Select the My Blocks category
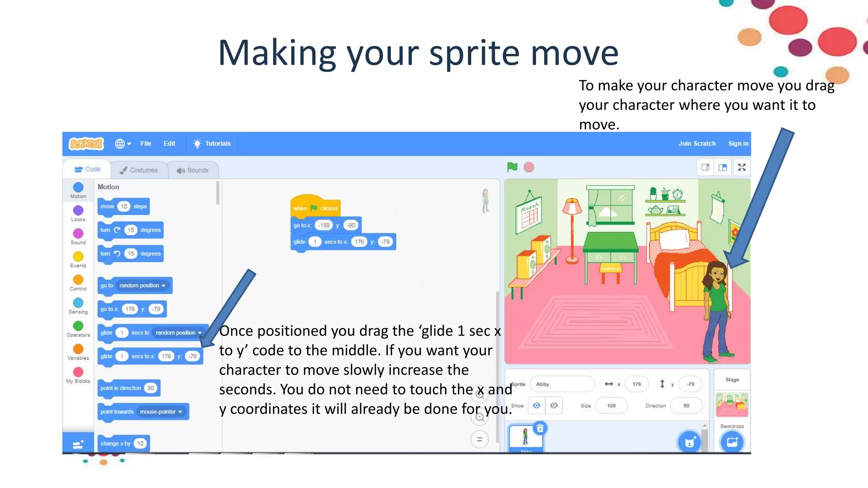 78,375
